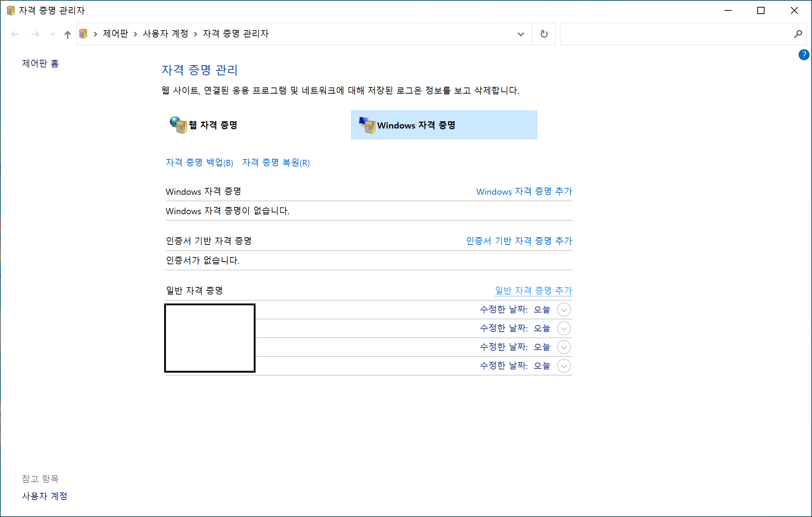Image resolution: width=812 pixels, height=517 pixels.
Task: Click the vault icon in address bar
Action: [x=83, y=34]
